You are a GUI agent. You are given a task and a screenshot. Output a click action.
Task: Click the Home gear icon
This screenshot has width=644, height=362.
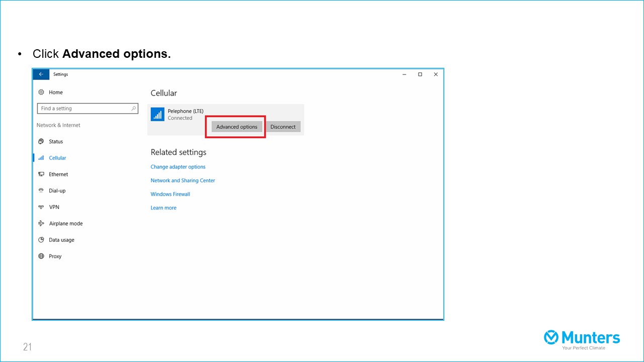tap(41, 93)
